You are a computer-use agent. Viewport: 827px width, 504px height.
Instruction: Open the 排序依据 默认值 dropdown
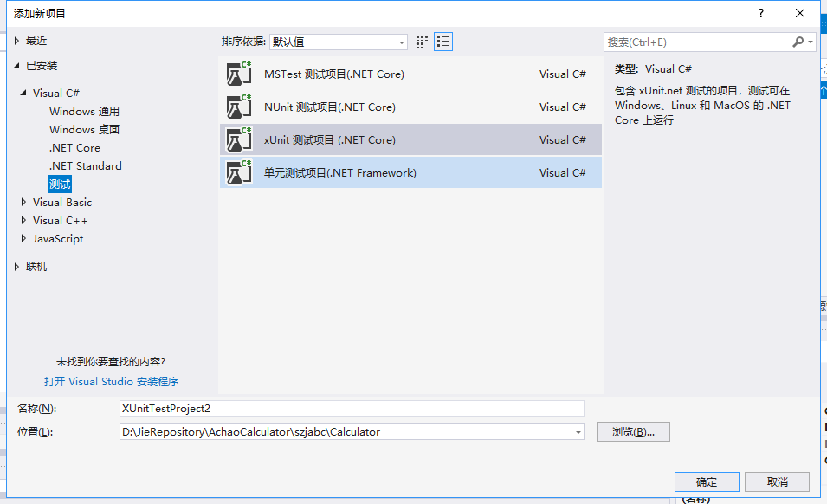click(x=338, y=42)
